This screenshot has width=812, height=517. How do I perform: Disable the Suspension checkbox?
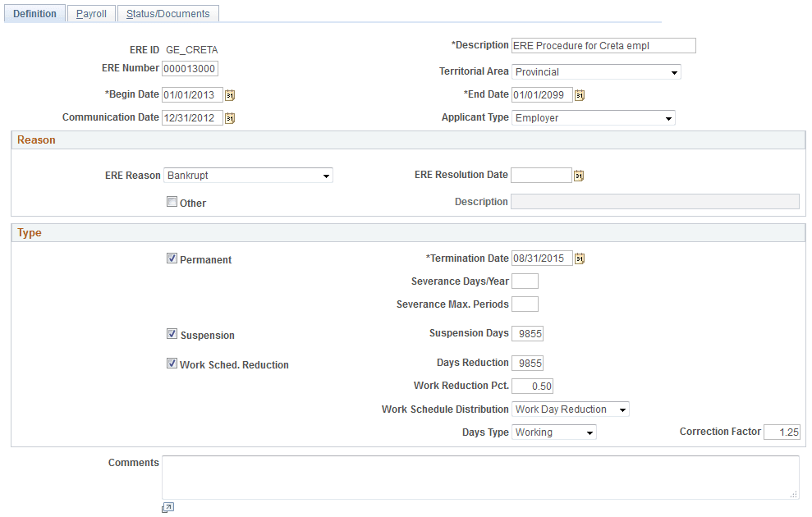[172, 333]
